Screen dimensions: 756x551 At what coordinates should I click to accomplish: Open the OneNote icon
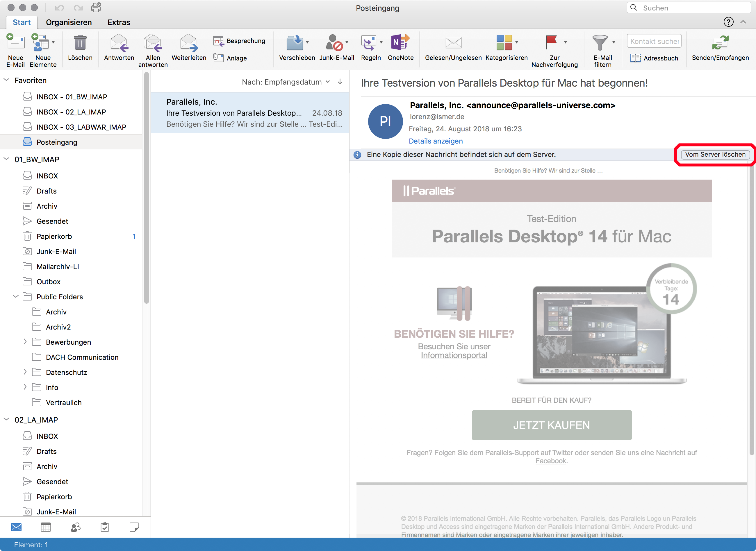pos(400,43)
